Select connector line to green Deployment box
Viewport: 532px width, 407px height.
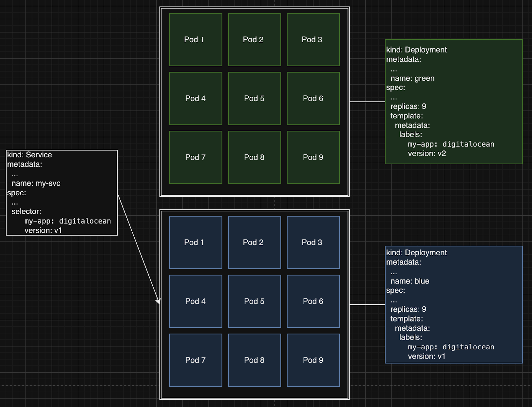click(367, 102)
